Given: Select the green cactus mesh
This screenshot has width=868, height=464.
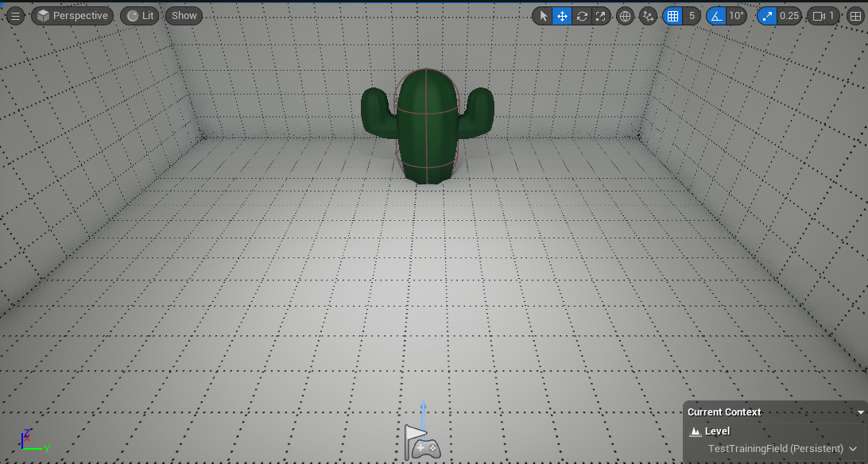Looking at the screenshot, I should [427, 126].
